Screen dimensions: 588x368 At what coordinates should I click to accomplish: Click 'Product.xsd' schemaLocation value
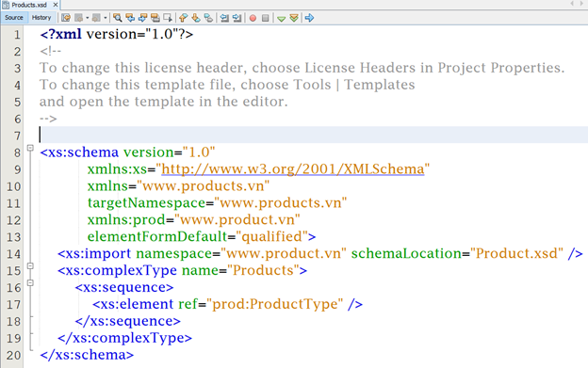pos(516,253)
